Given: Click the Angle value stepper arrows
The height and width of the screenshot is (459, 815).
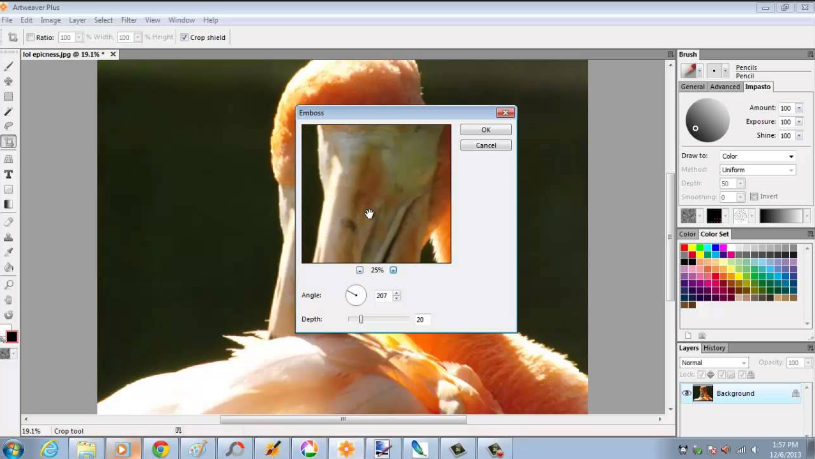Looking at the screenshot, I should (x=397, y=295).
